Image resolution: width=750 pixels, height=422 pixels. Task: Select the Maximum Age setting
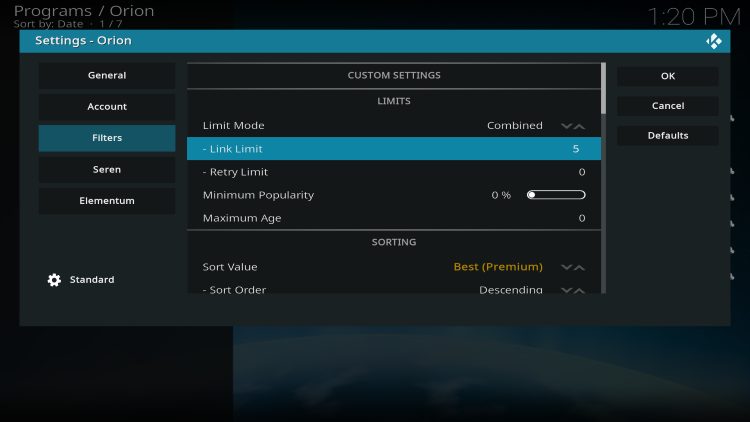[x=394, y=218]
